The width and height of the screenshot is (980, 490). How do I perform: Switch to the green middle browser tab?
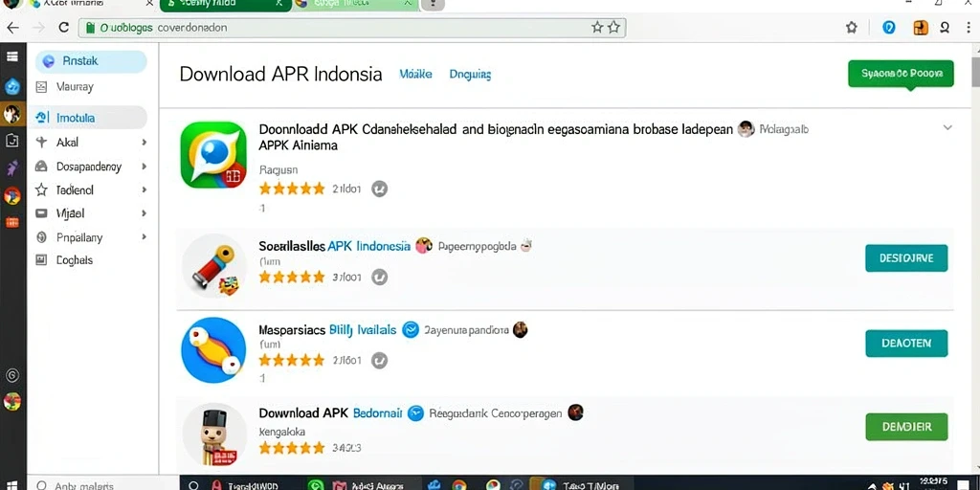225,5
